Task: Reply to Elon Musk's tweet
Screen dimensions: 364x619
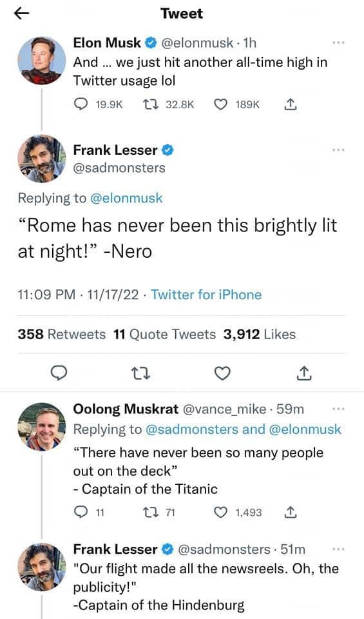Action: (81, 104)
